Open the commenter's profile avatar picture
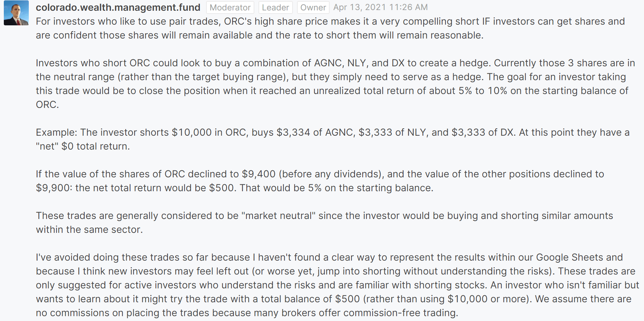644x321 pixels. pos(16,13)
